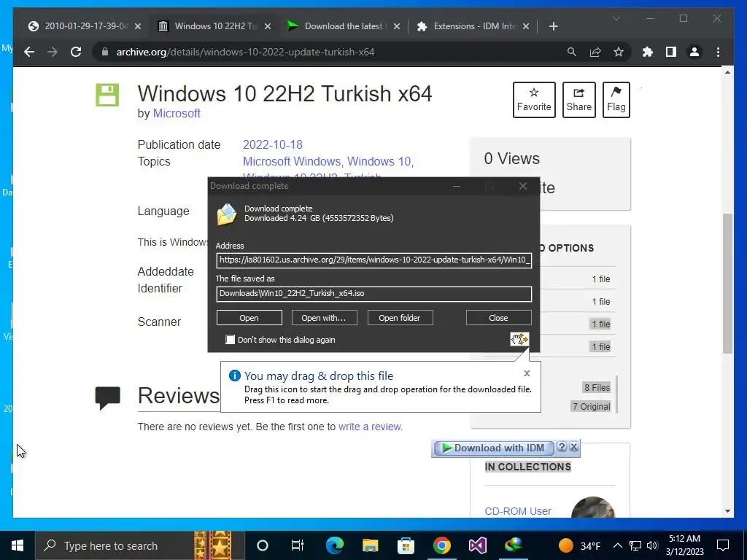Click Close button in download dialog
The image size is (747, 560).
coord(498,318)
